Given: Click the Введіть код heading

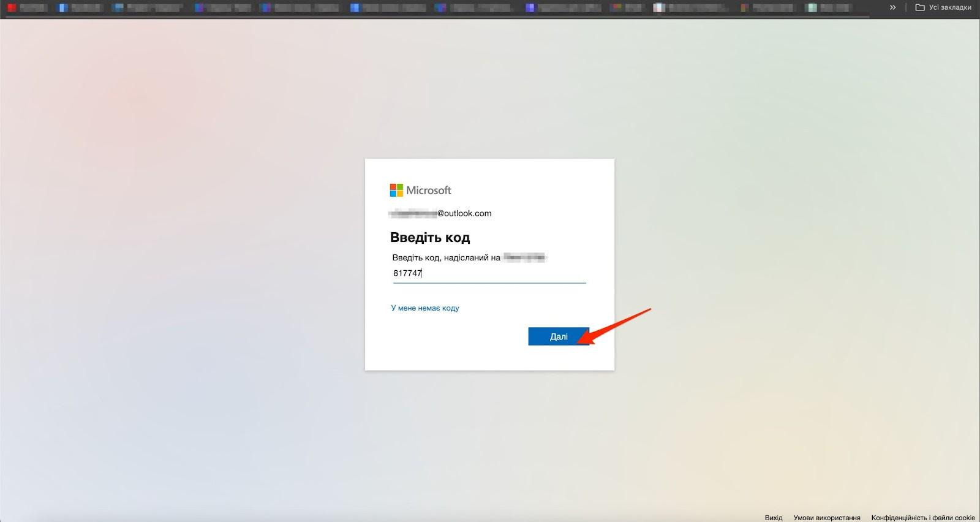Looking at the screenshot, I should pos(430,238).
